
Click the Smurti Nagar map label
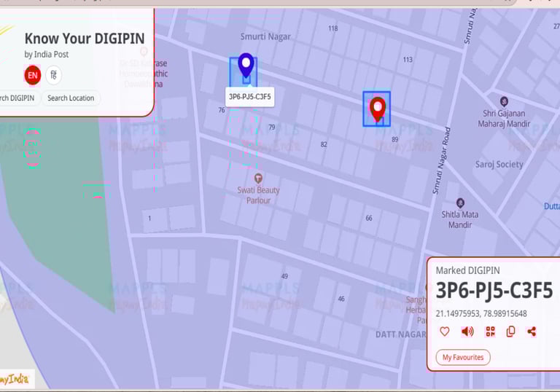(x=265, y=36)
